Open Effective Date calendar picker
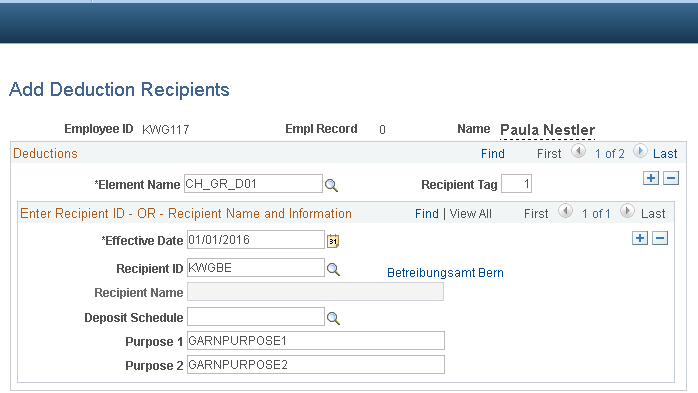This screenshot has height=393, width=698. point(333,241)
